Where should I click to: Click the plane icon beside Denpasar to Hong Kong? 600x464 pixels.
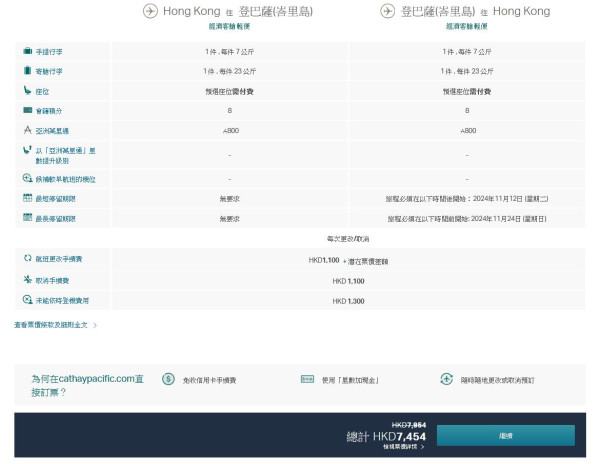387,11
